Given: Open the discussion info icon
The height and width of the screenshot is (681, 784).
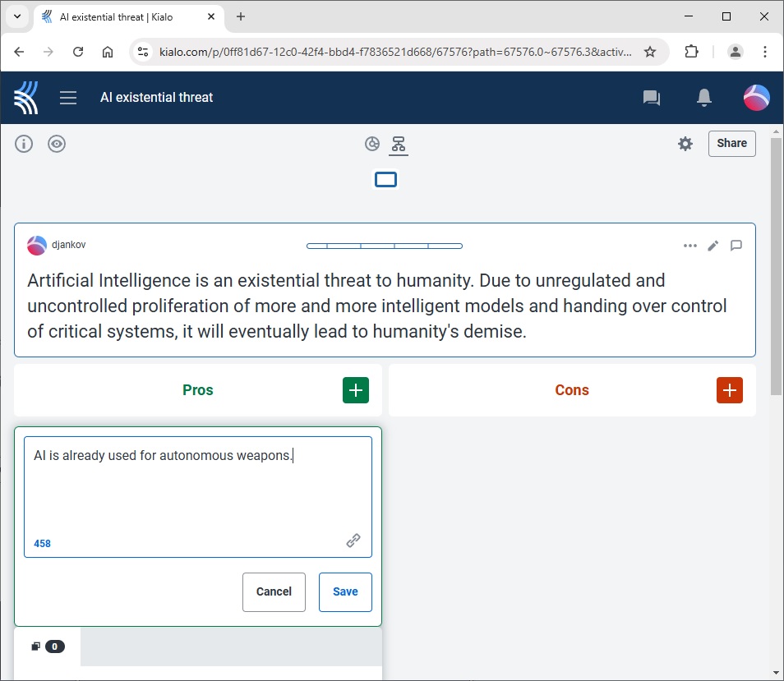Looking at the screenshot, I should tap(24, 144).
